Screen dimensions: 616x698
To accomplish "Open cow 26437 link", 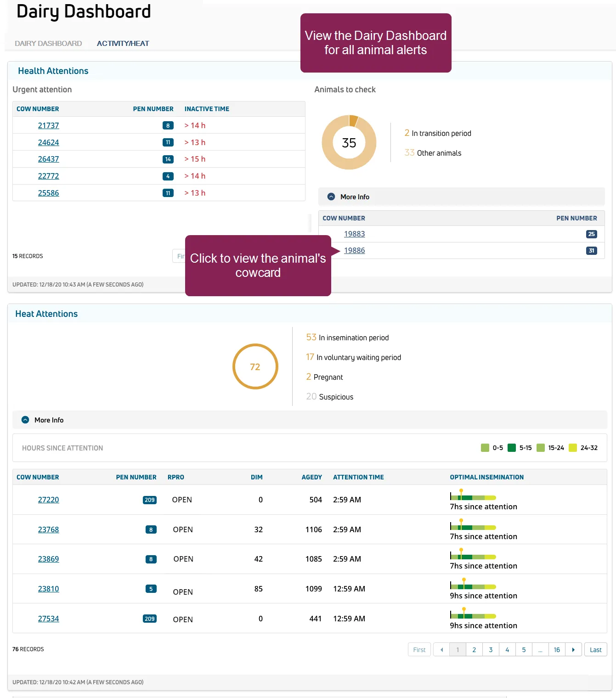I will (48, 159).
